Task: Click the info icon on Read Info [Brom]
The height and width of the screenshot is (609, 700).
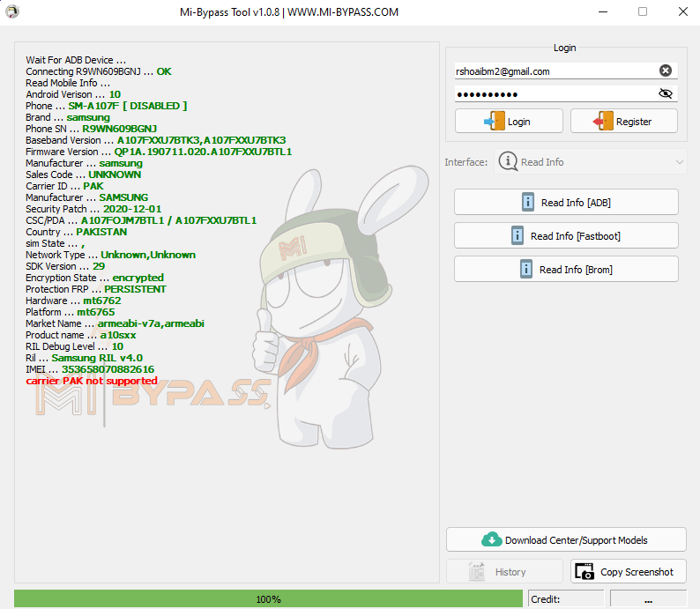Action: coord(527,269)
